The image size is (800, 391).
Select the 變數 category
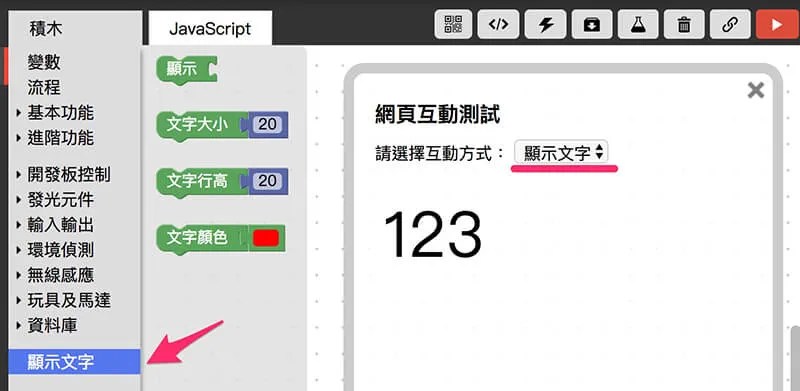tap(44, 62)
